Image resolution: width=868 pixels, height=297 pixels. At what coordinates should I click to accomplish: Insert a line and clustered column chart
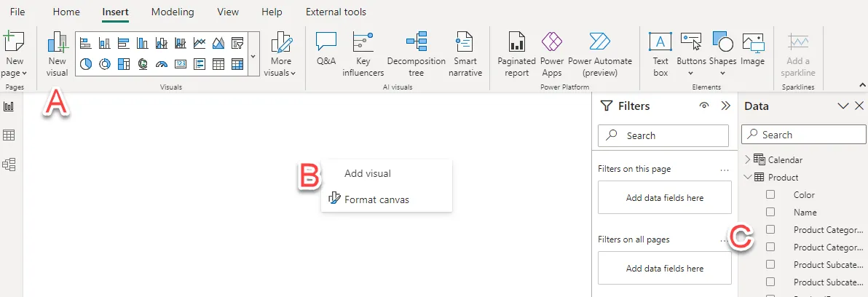pos(181,43)
